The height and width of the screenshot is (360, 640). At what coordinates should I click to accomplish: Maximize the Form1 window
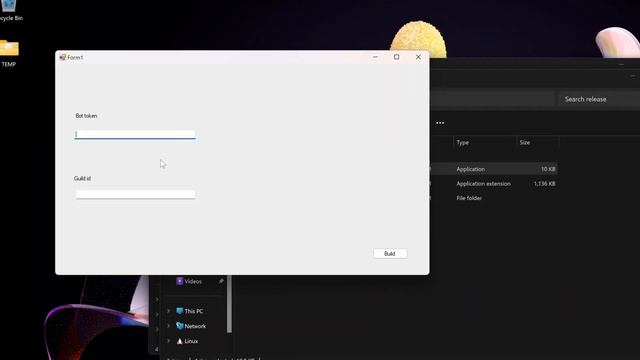[x=396, y=57]
